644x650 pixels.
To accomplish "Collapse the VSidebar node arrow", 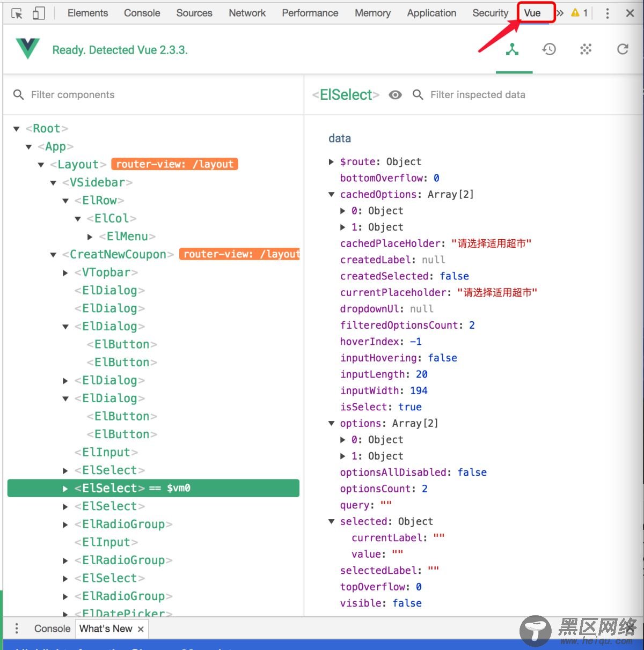I will point(53,183).
